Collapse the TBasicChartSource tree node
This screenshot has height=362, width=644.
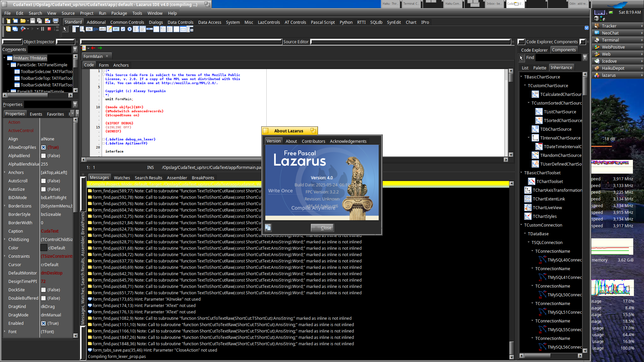[522, 77]
